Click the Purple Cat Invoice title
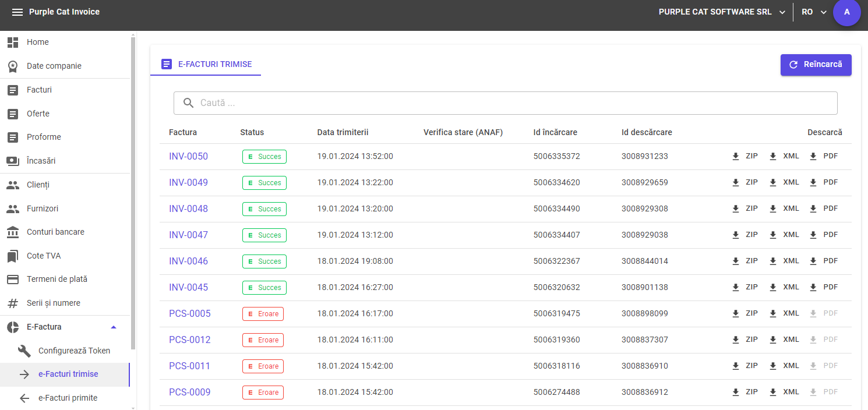Viewport: 868px width, 410px height. pos(64,12)
